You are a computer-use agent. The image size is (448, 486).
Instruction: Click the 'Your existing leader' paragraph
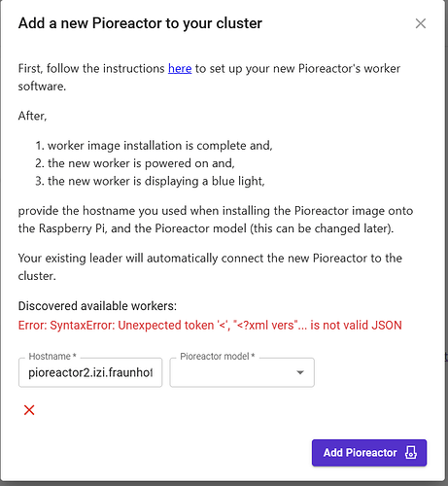210,267
